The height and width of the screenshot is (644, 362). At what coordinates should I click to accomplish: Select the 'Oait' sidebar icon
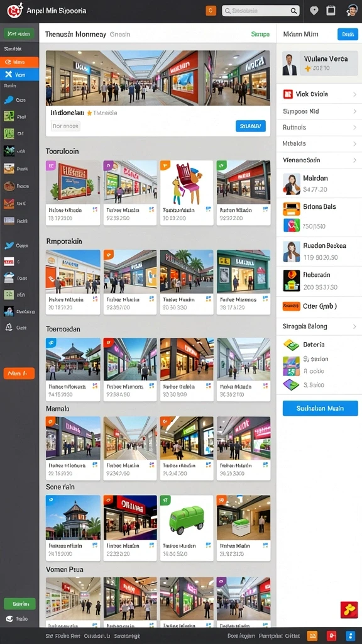click(x=9, y=327)
